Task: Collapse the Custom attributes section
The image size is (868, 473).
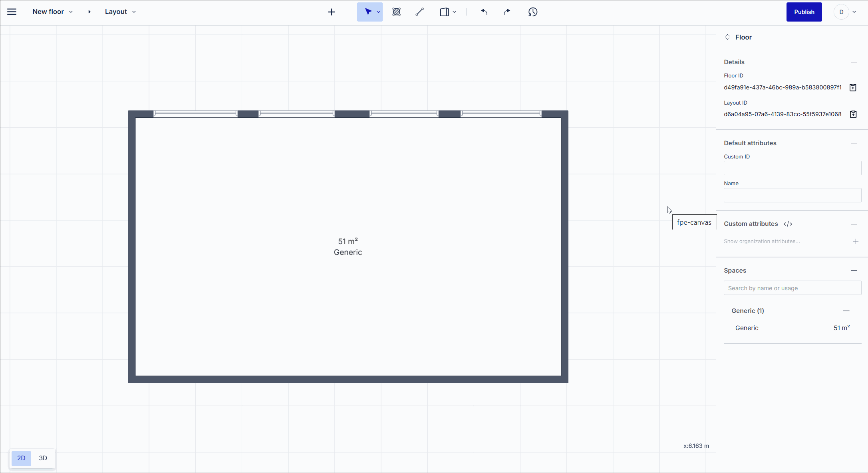Action: point(854,224)
